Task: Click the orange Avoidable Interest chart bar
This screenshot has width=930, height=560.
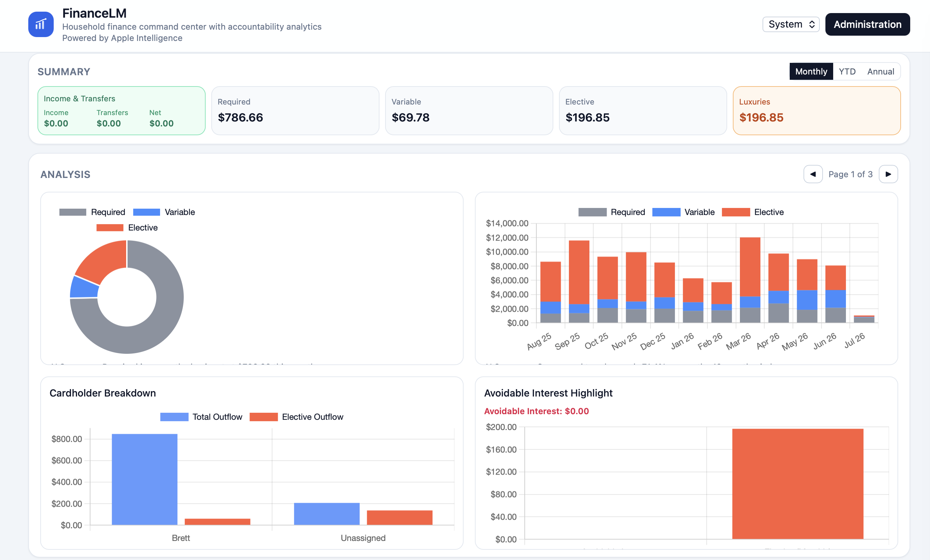Action: coord(798,484)
